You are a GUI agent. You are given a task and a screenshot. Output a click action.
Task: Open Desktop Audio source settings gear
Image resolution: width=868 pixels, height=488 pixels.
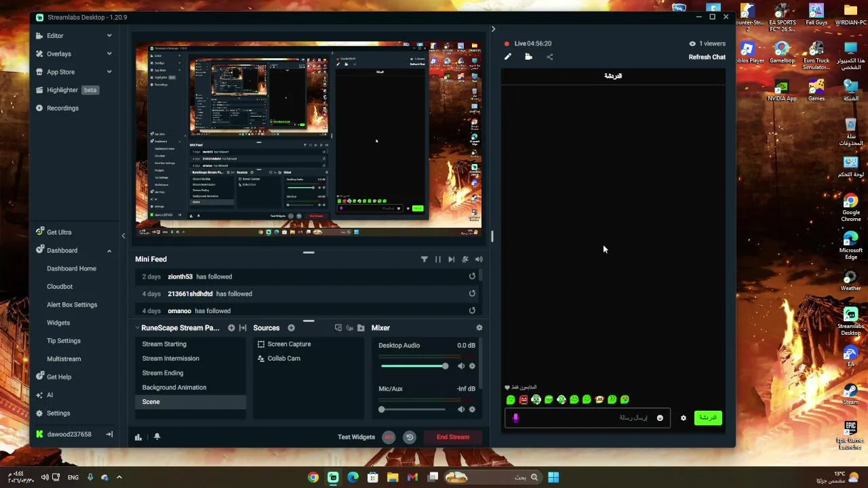pos(472,366)
